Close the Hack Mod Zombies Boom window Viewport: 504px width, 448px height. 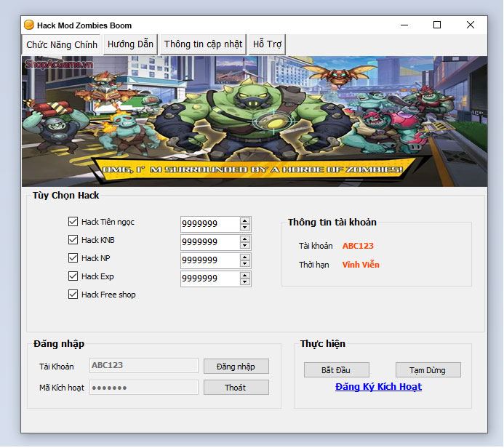pyautogui.click(x=471, y=25)
